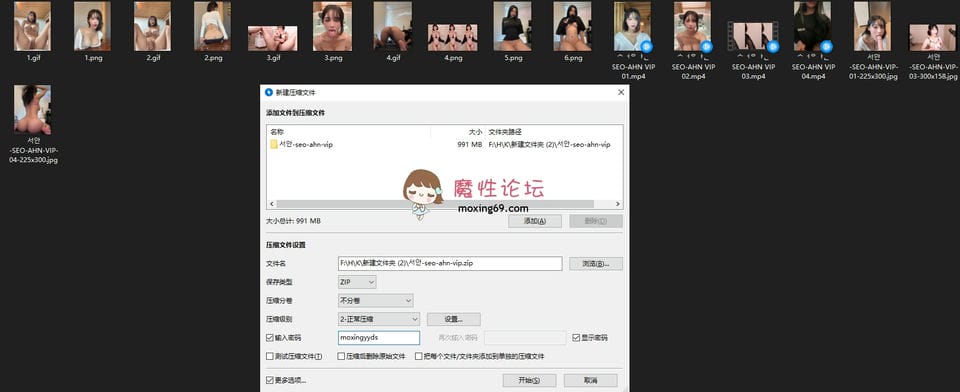Click the 文件名 path input field
Screen dimensions: 960x392
450,263
